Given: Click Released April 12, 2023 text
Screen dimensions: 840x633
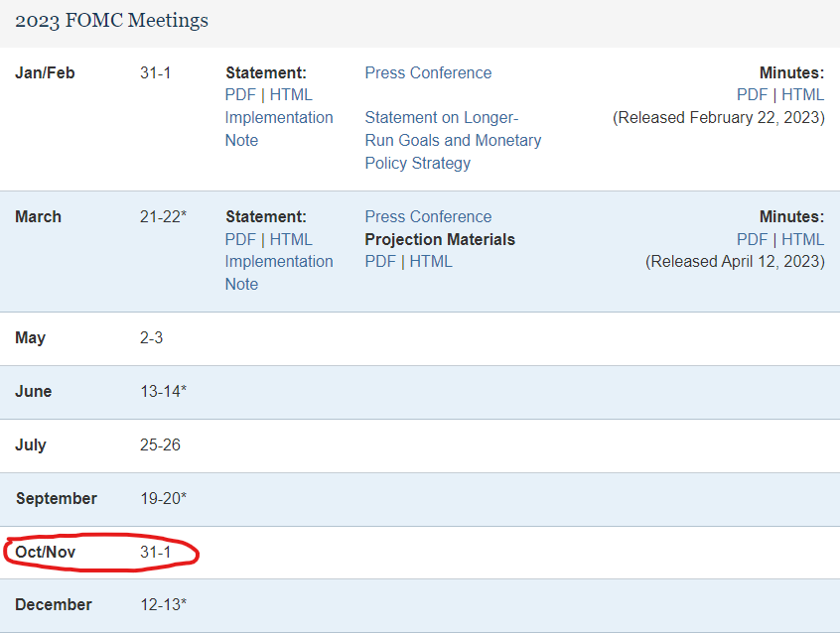Looking at the screenshot, I should (x=735, y=261).
